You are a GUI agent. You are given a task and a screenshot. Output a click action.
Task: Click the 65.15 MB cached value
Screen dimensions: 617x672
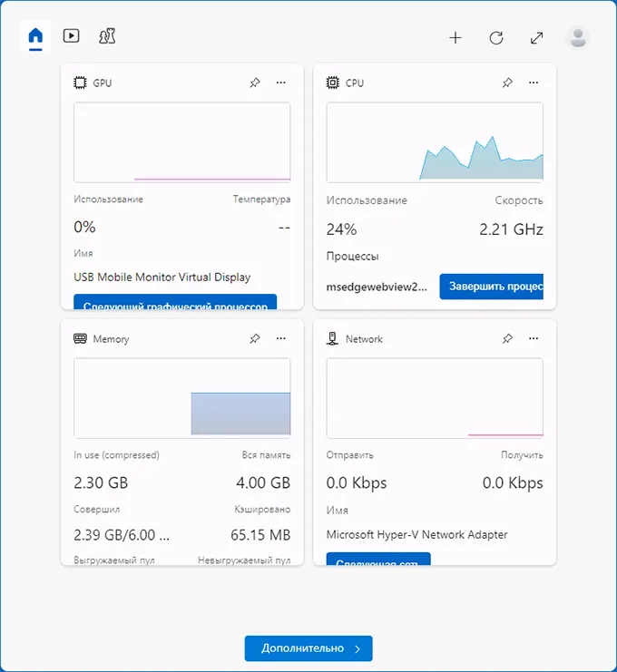tap(260, 535)
